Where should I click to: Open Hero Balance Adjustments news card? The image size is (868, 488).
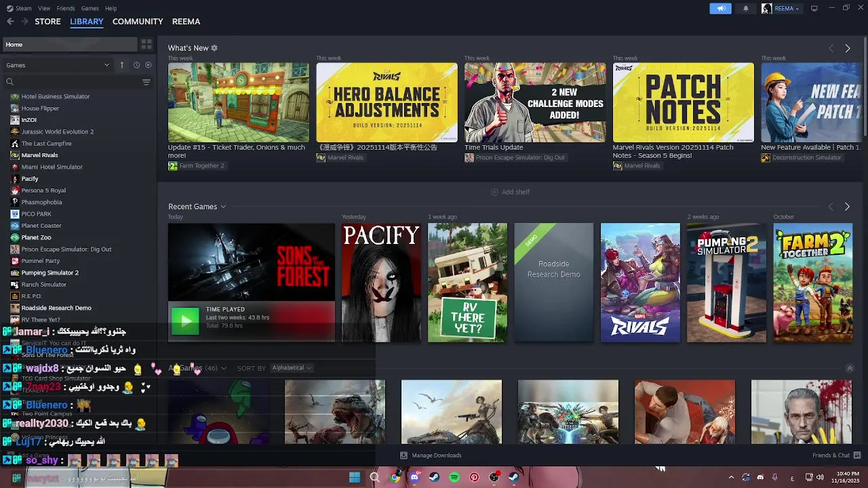pyautogui.click(x=387, y=102)
